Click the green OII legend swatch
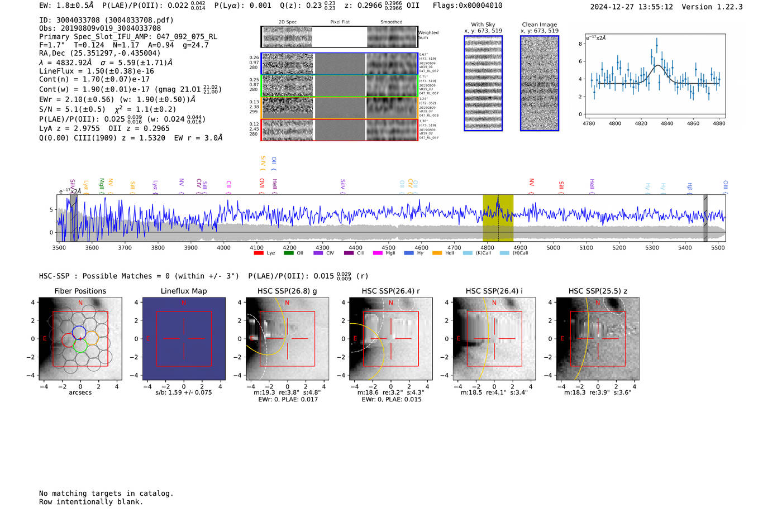Screen dimensions: 782x532 (289, 253)
